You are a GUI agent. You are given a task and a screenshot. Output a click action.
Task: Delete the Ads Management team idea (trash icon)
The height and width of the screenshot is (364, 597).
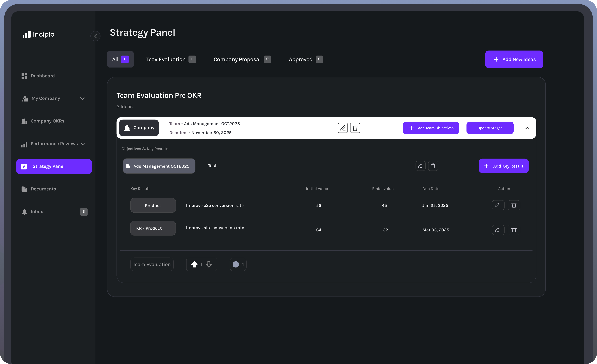[x=355, y=128]
